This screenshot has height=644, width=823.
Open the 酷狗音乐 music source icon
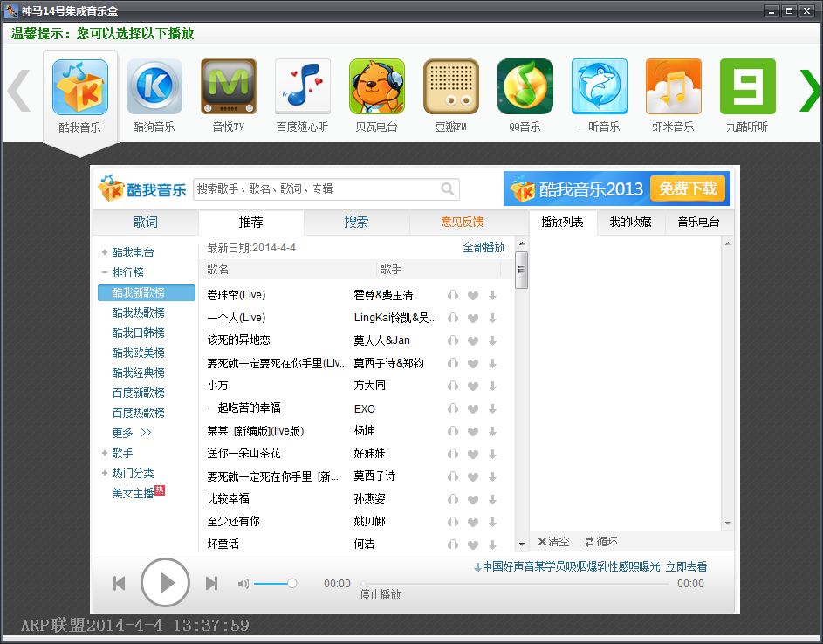(x=154, y=87)
